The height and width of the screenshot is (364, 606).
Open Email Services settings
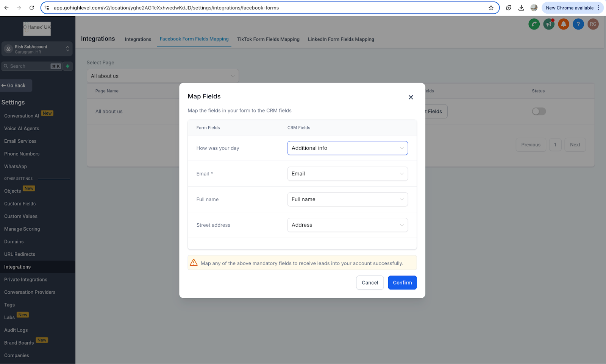(x=20, y=141)
